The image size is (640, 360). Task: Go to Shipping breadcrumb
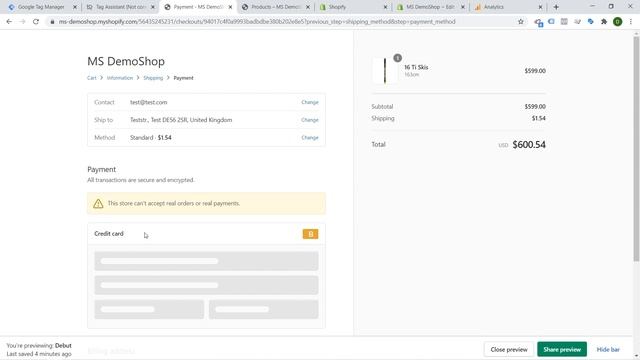tap(153, 78)
